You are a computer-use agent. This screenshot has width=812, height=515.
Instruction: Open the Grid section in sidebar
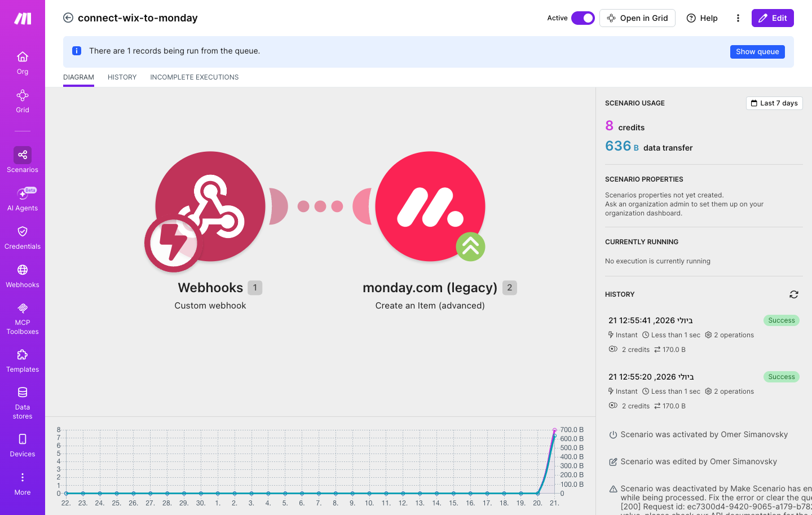(x=23, y=101)
